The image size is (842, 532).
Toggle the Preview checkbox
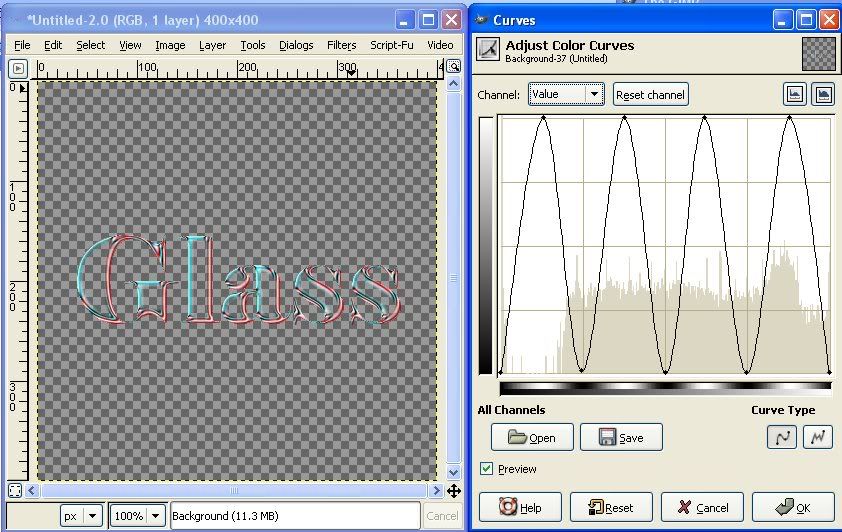coord(487,469)
